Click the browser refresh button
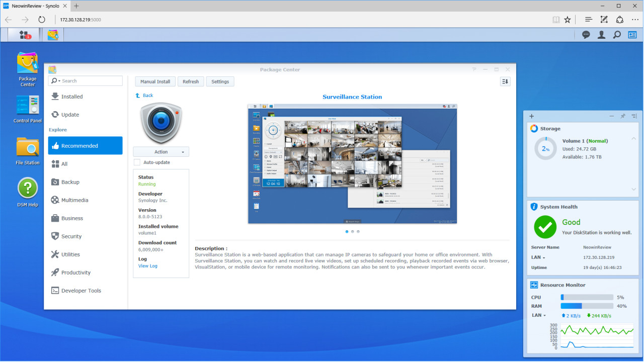This screenshot has width=644, height=362. (x=42, y=20)
